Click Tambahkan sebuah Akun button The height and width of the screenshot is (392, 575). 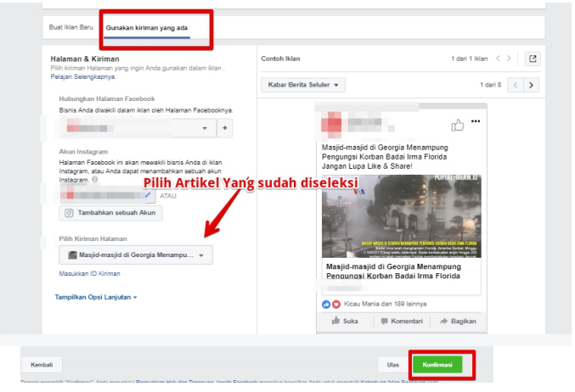(110, 213)
